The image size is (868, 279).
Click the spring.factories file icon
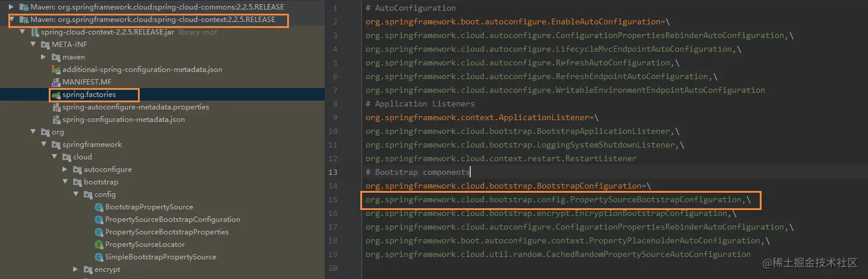pos(56,95)
